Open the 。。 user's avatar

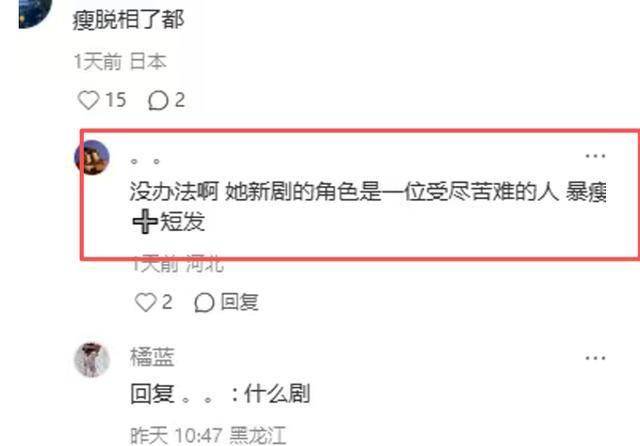pyautogui.click(x=92, y=158)
